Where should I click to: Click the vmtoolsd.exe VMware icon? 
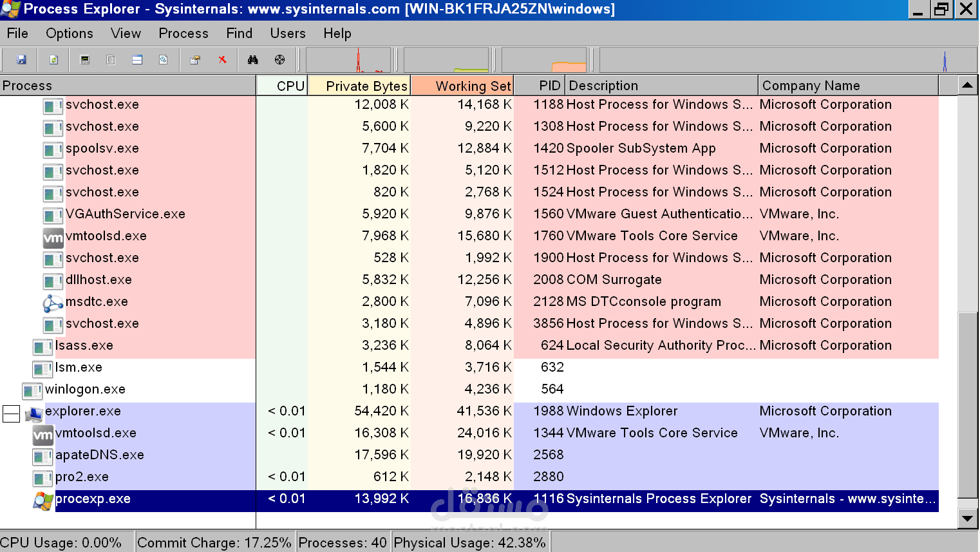(53, 238)
